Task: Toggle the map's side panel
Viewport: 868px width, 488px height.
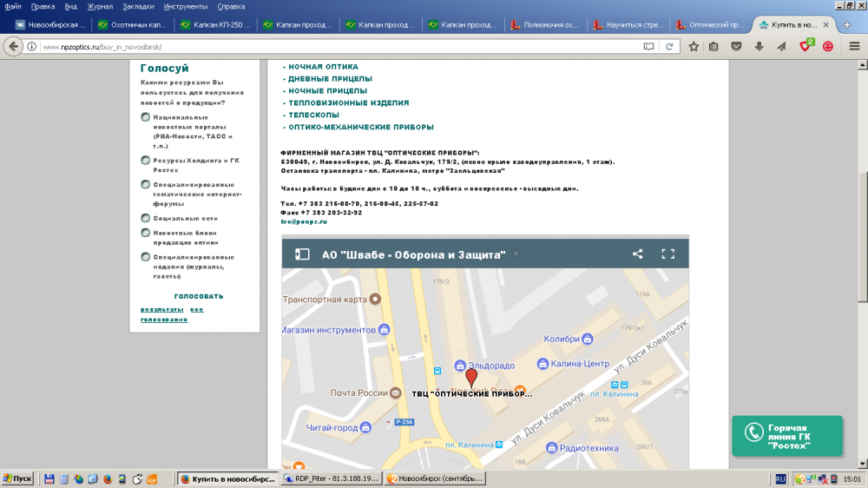Action: click(x=302, y=254)
